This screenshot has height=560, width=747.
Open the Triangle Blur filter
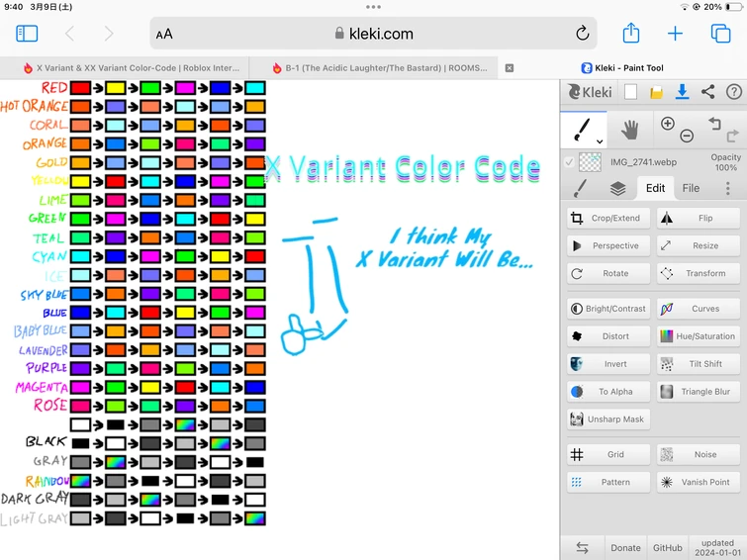click(699, 392)
